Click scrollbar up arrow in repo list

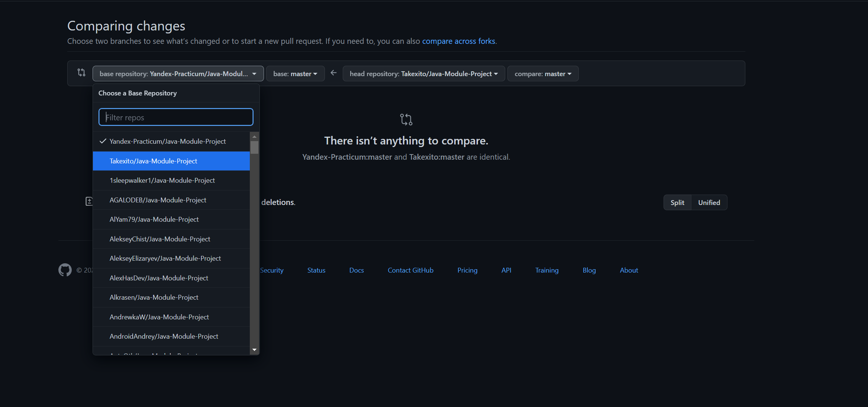coord(254,136)
